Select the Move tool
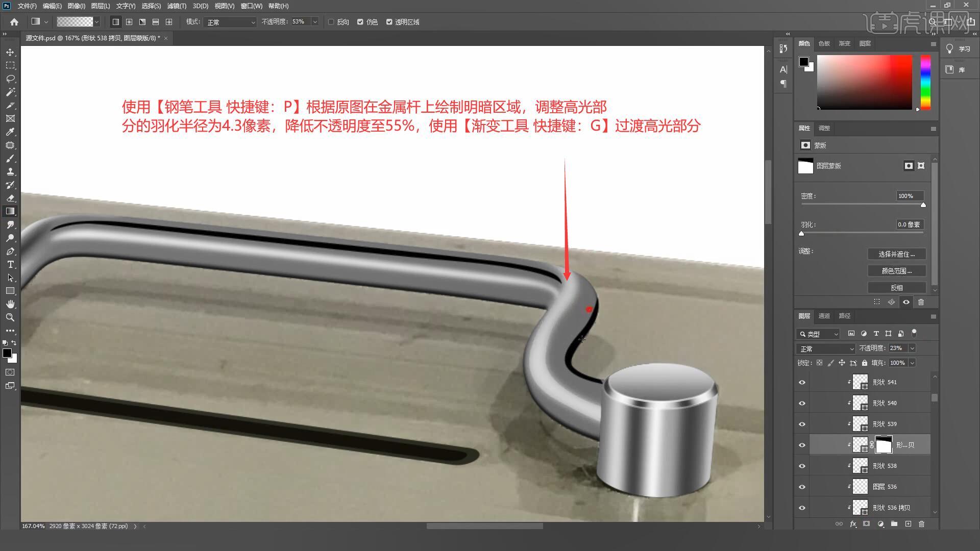Screen dimensions: 980x551 [10, 53]
